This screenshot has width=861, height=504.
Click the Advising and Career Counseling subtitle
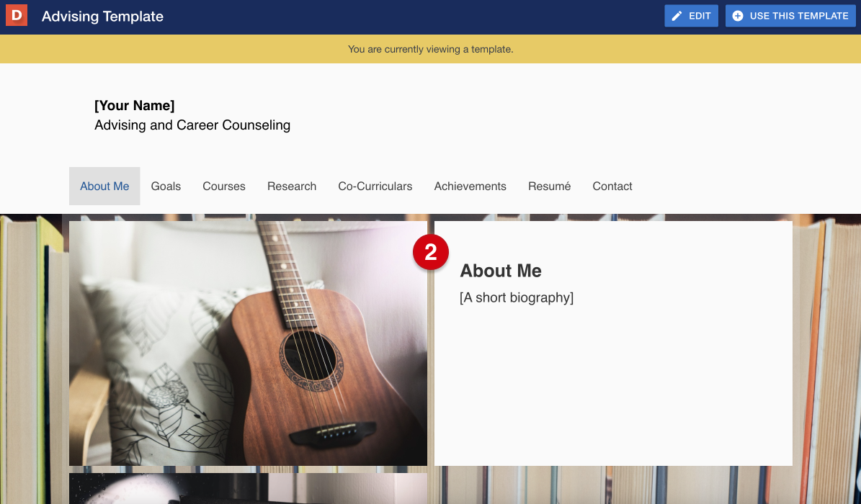click(192, 125)
